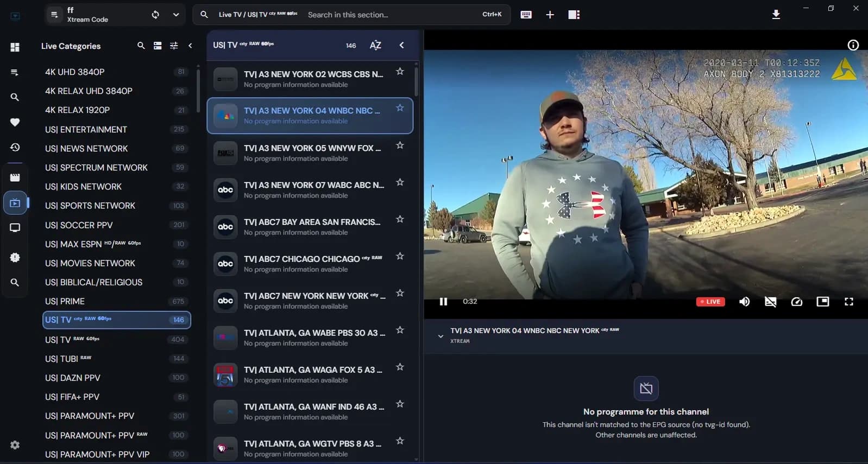Open US| KIDS NETWORK category
The image size is (868, 464).
(117, 186)
